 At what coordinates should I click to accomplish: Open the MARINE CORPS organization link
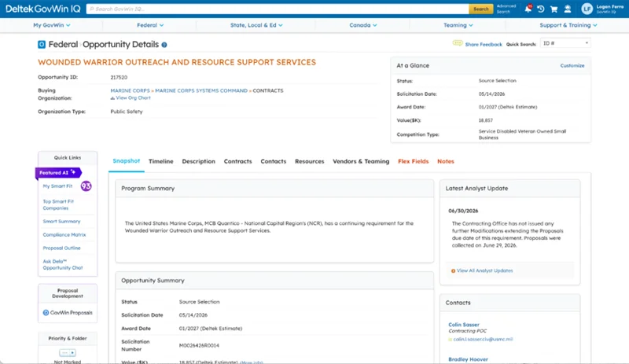pyautogui.click(x=130, y=90)
